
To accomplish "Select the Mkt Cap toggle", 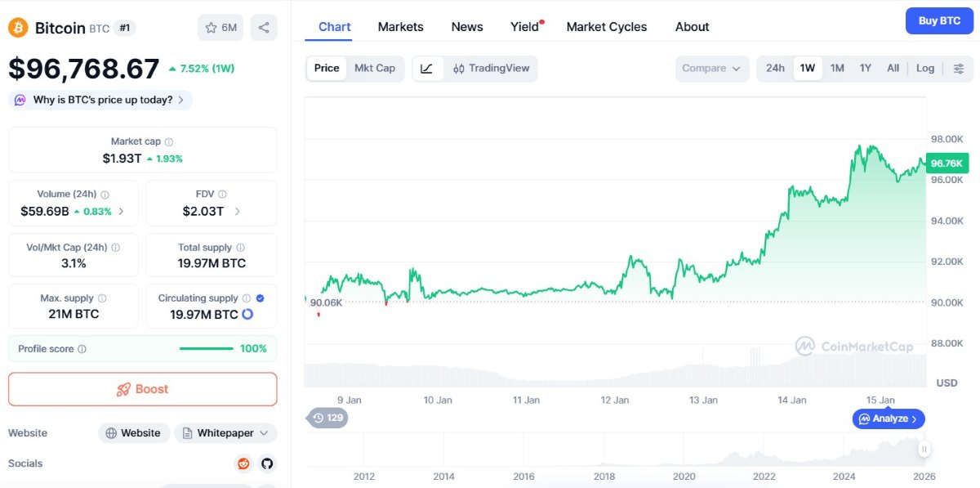I will [375, 69].
